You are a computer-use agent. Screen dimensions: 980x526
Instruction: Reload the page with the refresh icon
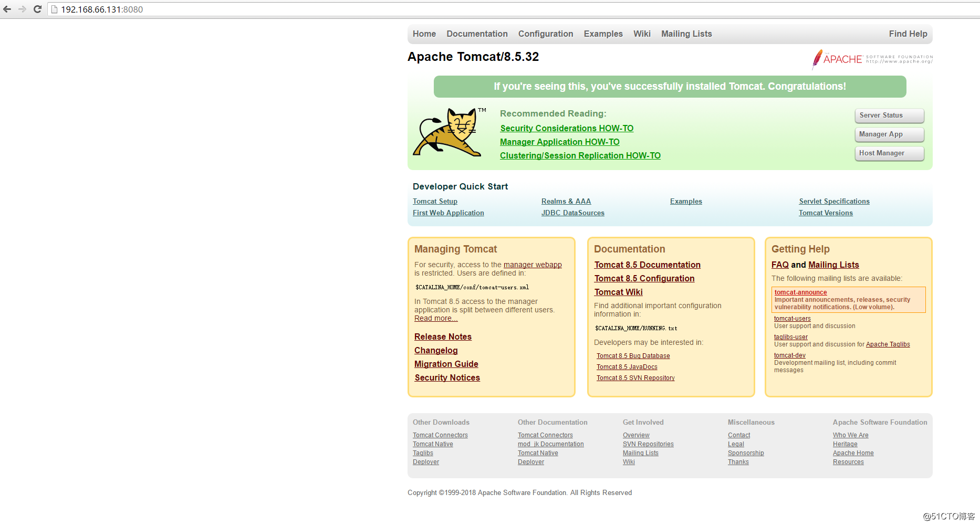[x=37, y=9]
